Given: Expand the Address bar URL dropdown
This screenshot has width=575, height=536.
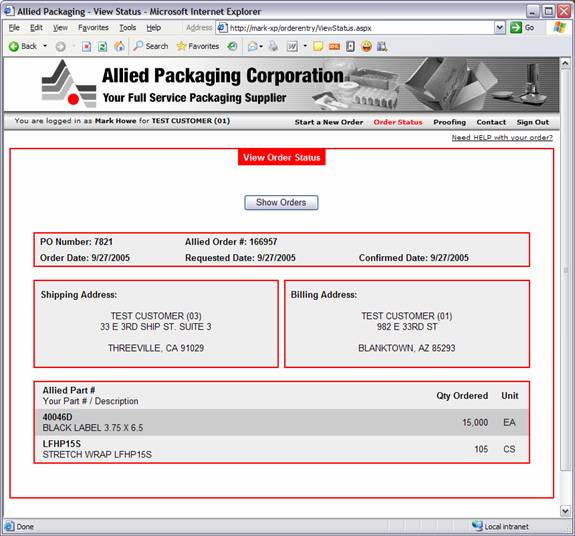Looking at the screenshot, I should [499, 27].
